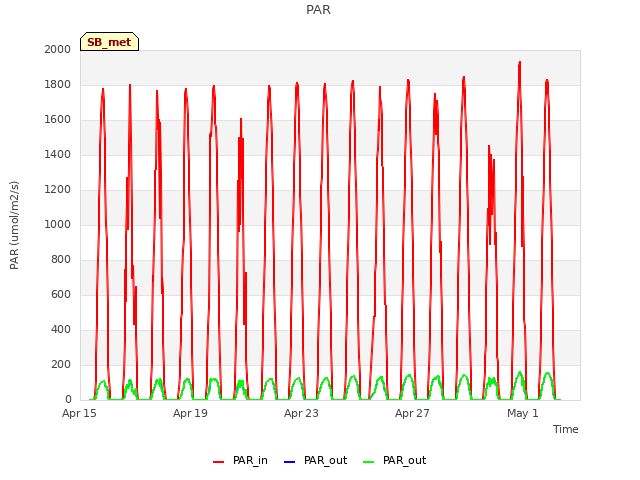The image size is (640, 480).
Task: Click the 200 y-axis tick label
Action: (x=61, y=364)
